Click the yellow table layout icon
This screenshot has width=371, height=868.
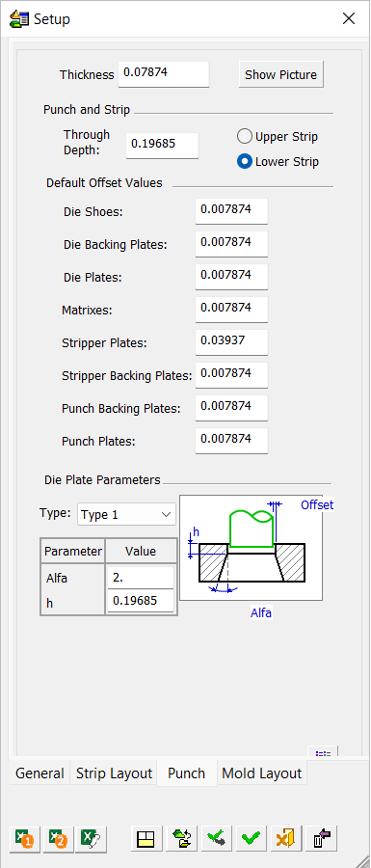pyautogui.click(x=146, y=838)
